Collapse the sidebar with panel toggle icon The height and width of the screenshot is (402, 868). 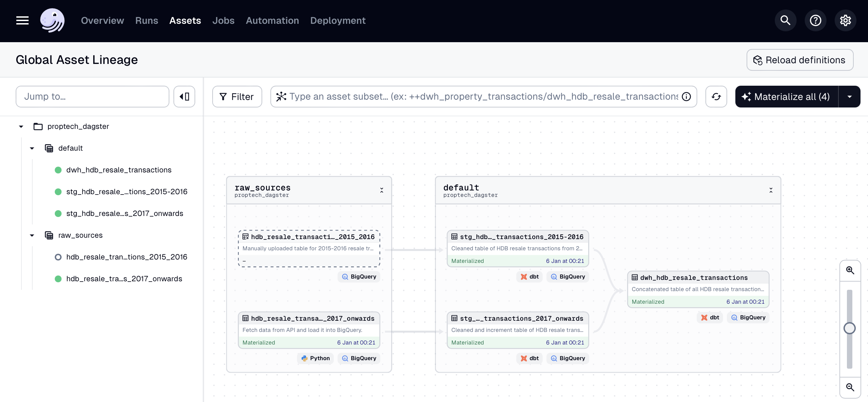(184, 97)
